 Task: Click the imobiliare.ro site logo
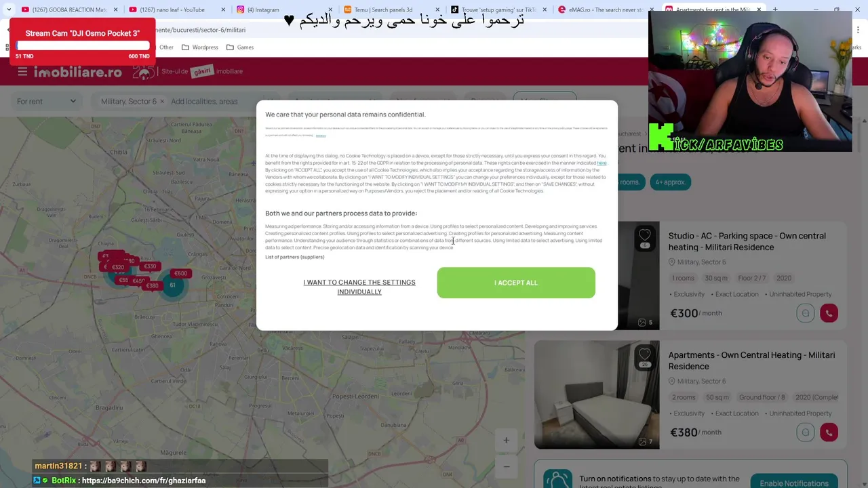coord(78,72)
